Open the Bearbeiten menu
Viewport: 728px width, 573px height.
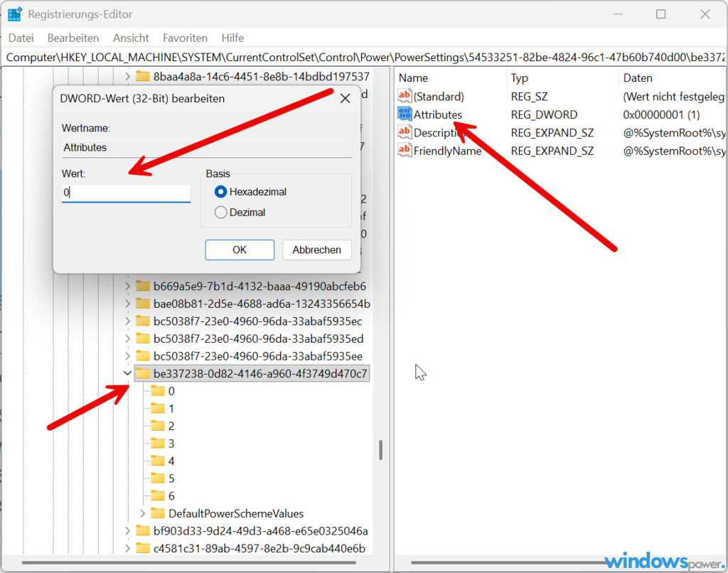[73, 38]
